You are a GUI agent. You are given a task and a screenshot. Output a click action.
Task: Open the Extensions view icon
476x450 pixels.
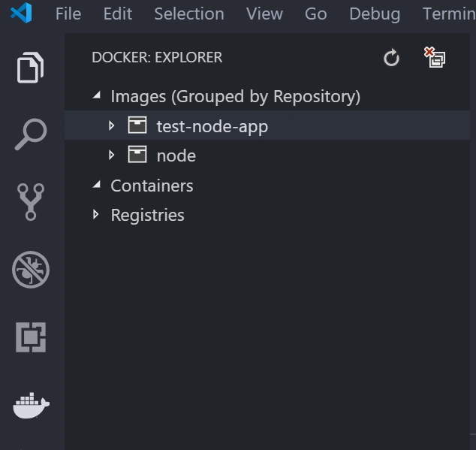pos(31,337)
